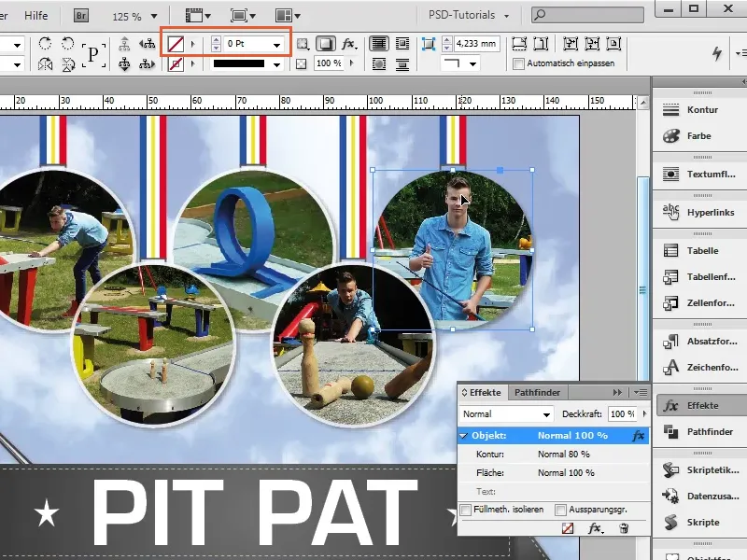Select wrap around bounding box icon

pos(402,44)
